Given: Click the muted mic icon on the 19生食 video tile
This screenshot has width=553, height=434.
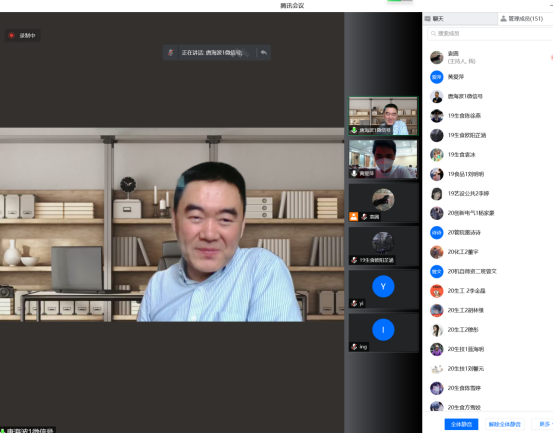Looking at the screenshot, I should [354, 260].
